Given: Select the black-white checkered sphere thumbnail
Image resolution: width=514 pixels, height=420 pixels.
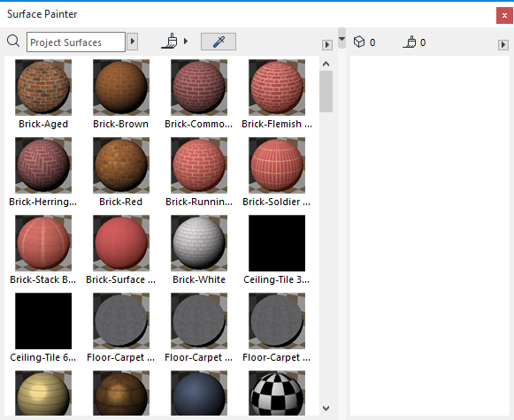Looking at the screenshot, I should 277,393.
